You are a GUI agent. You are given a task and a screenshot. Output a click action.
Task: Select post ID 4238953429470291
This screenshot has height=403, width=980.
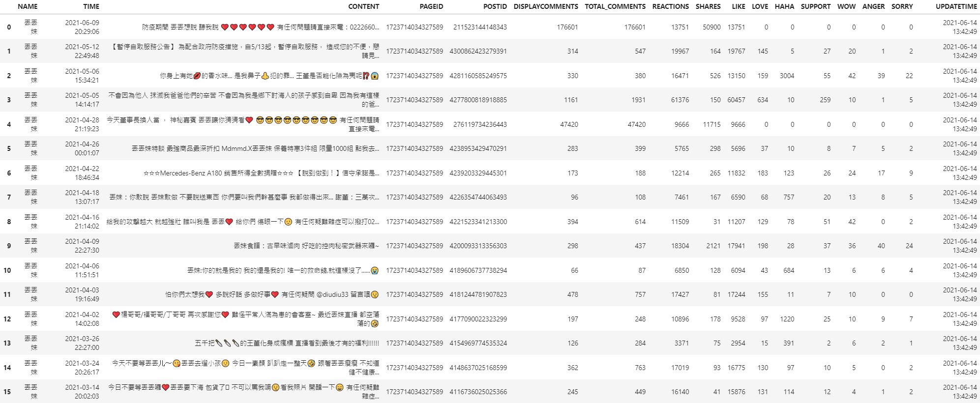[478, 148]
